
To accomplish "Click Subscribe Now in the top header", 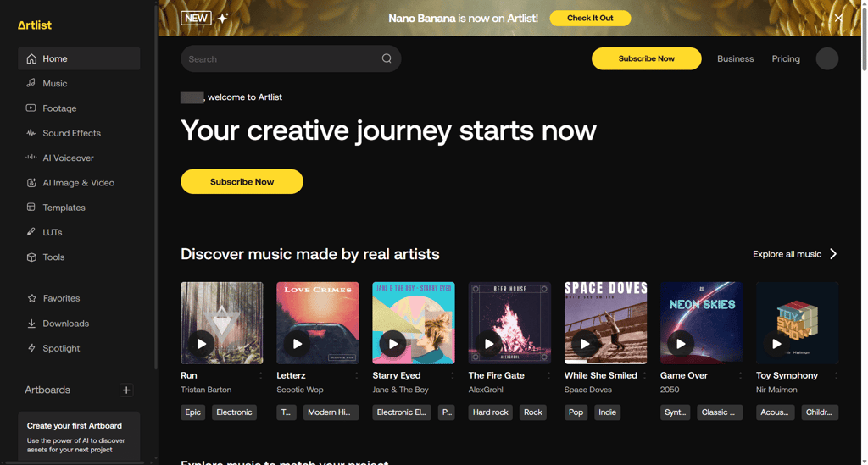I will click(646, 58).
